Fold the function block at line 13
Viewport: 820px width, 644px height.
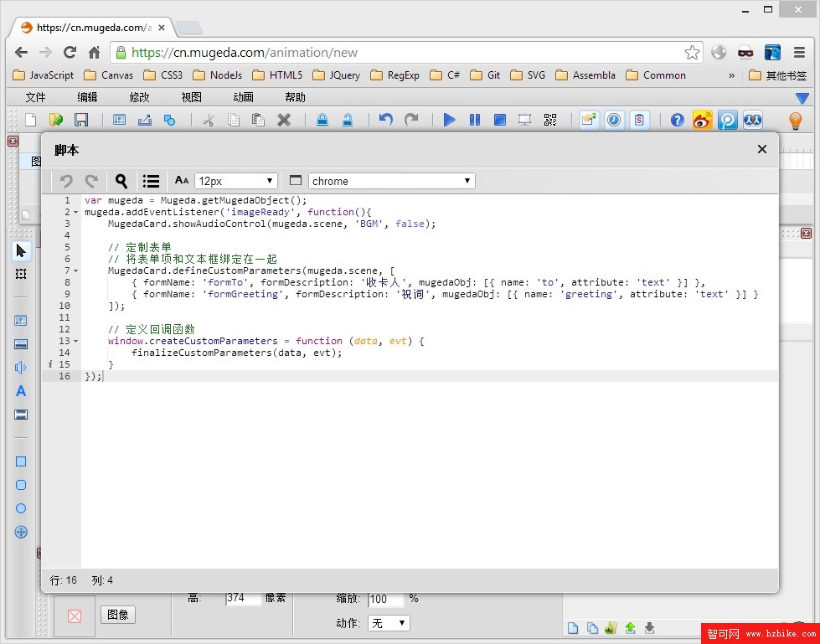[x=76, y=342]
